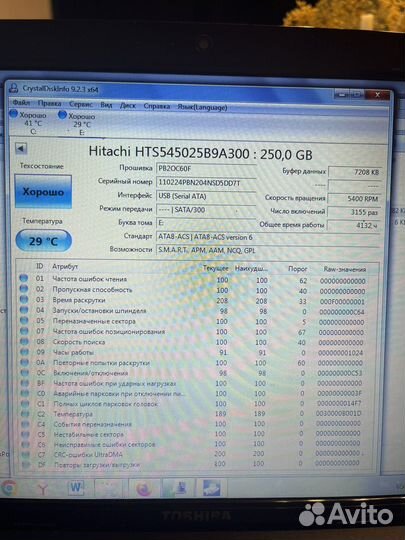Select the Время раскрутки attribute text
Image resolution: width=405 pixels, height=540 pixels.
tap(79, 300)
